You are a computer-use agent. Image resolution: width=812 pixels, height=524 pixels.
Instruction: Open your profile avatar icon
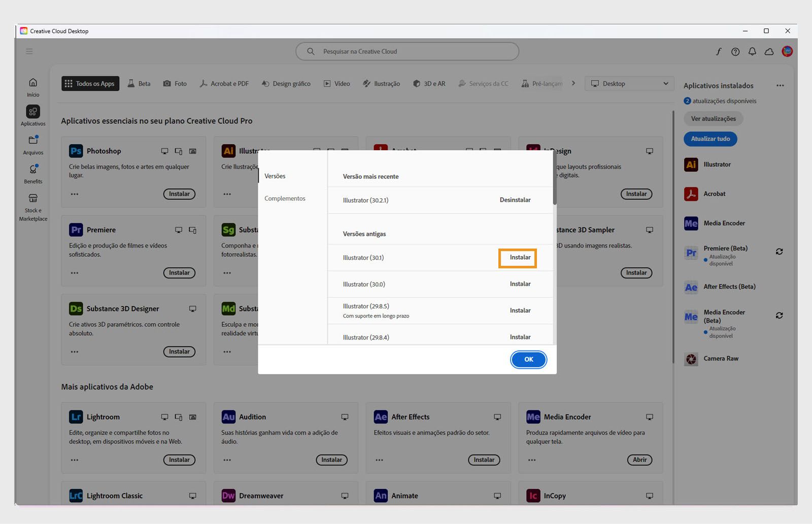(787, 51)
